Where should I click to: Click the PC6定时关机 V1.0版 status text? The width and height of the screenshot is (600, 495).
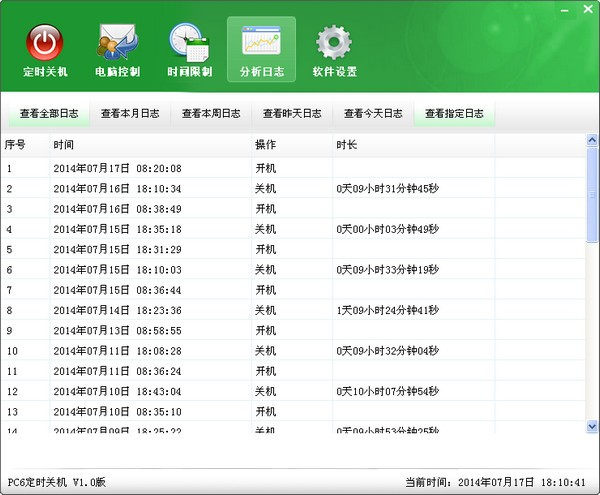point(56,482)
